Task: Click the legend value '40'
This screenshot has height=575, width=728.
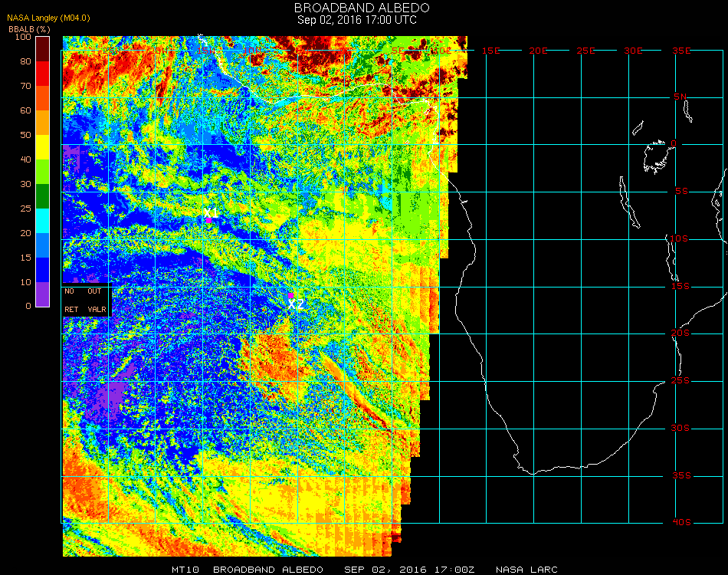Action: (x=25, y=159)
